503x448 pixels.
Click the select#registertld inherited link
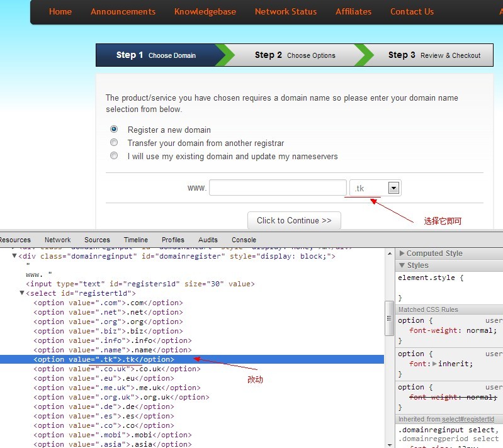[468, 419]
